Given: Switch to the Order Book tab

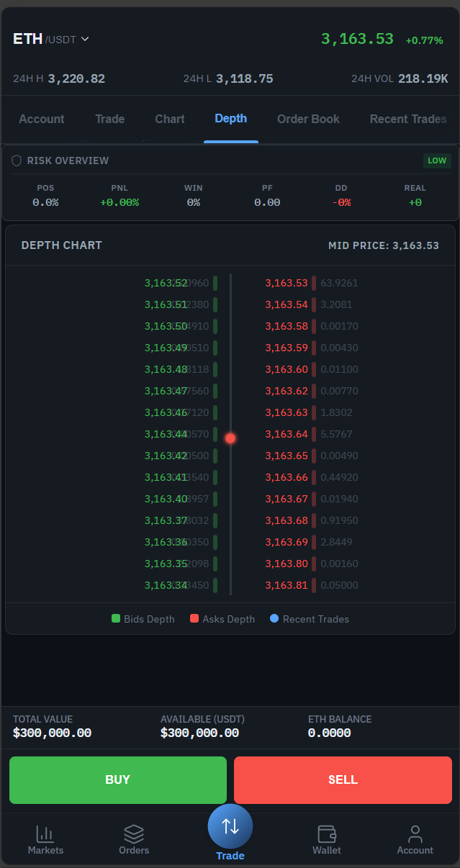Looking at the screenshot, I should [x=308, y=119].
